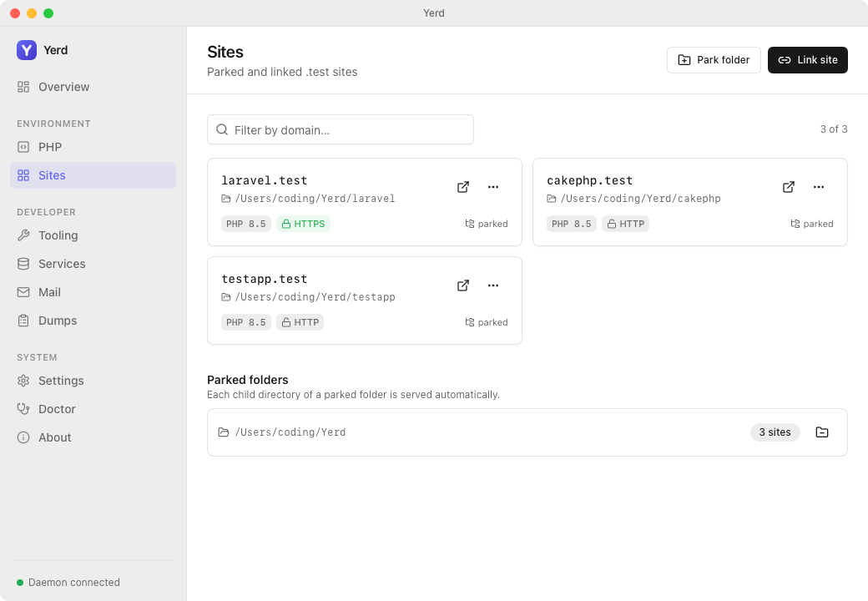868x601 pixels.
Task: Toggle the HTTPS badge on laravel.test
Action: click(303, 224)
